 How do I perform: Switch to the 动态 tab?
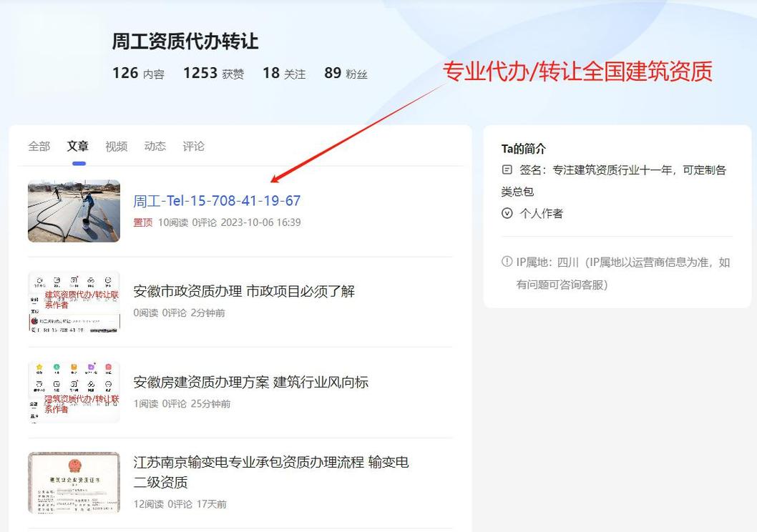pyautogui.click(x=155, y=146)
